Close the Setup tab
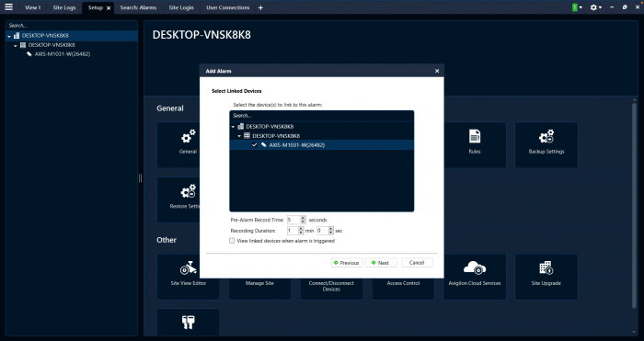The height and width of the screenshot is (341, 644). click(x=109, y=7)
